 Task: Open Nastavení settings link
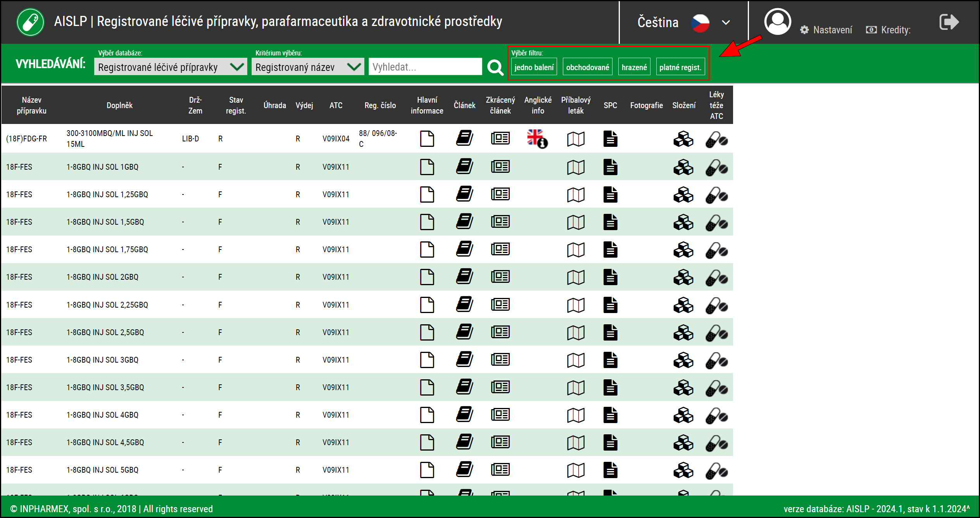pos(826,30)
